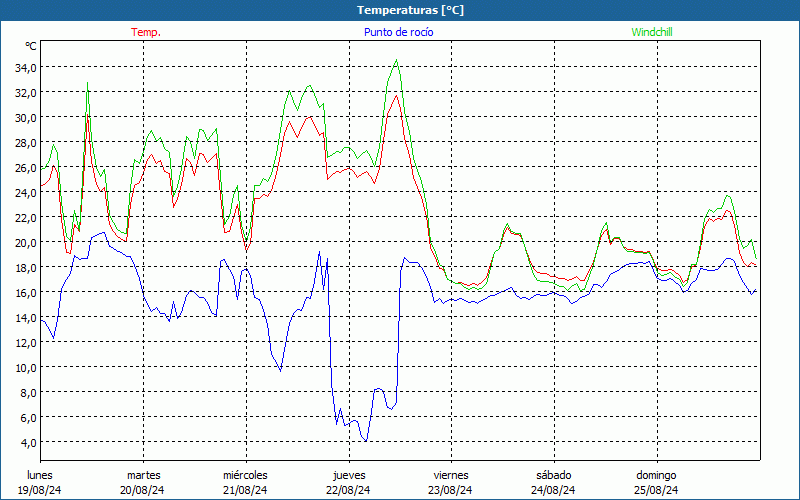Click the '22/08/24' date label

tap(348, 490)
